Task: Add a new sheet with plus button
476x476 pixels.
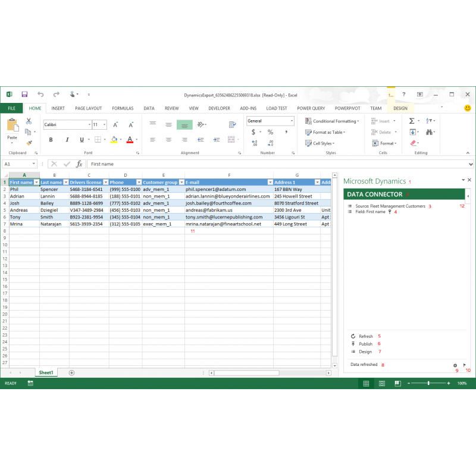Action: coord(71,373)
